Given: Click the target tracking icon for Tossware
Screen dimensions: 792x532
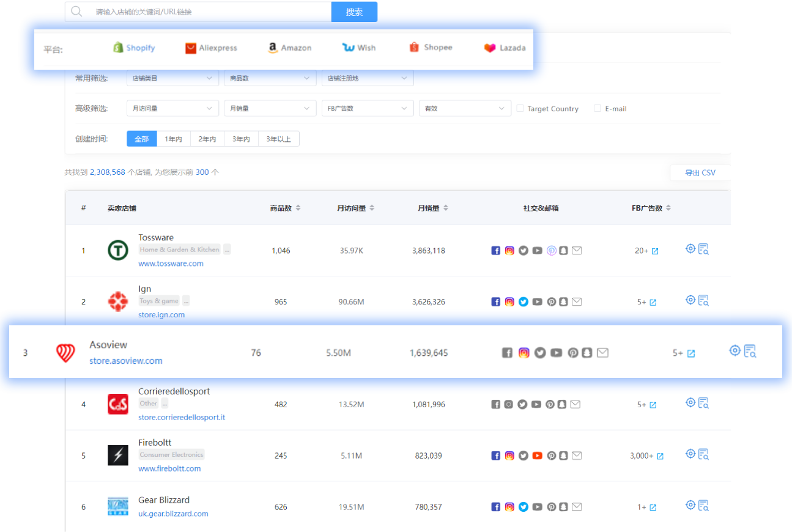Looking at the screenshot, I should tap(690, 249).
